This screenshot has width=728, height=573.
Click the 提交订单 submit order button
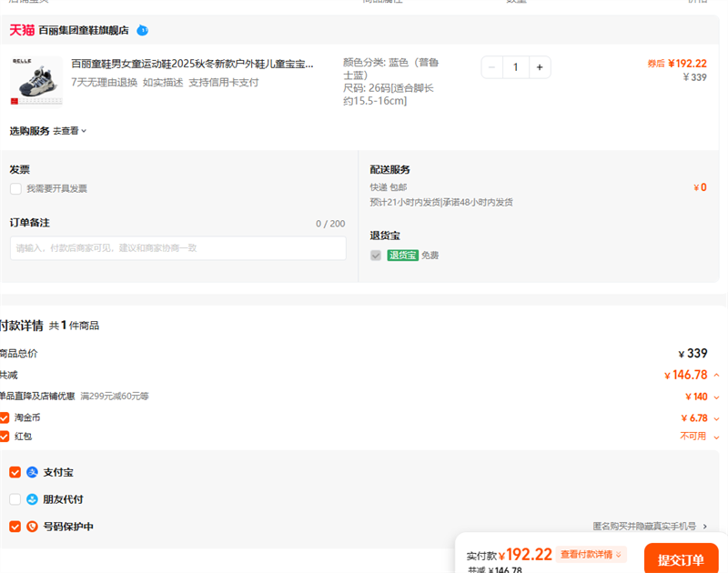681,559
